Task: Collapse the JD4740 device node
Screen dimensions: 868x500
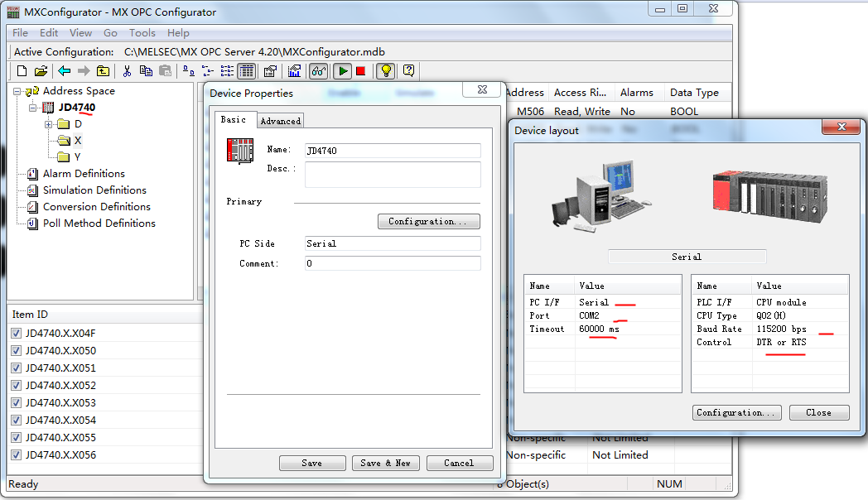Action: coord(33,108)
